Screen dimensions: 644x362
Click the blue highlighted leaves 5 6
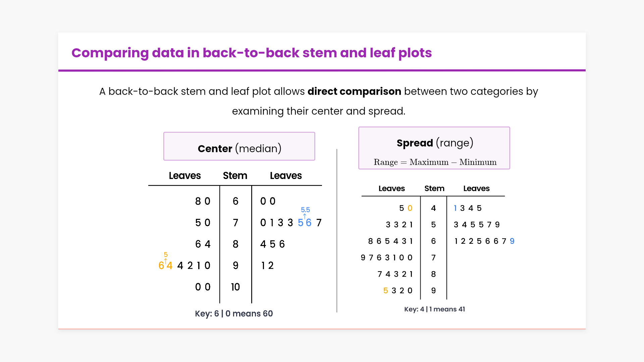point(305,223)
